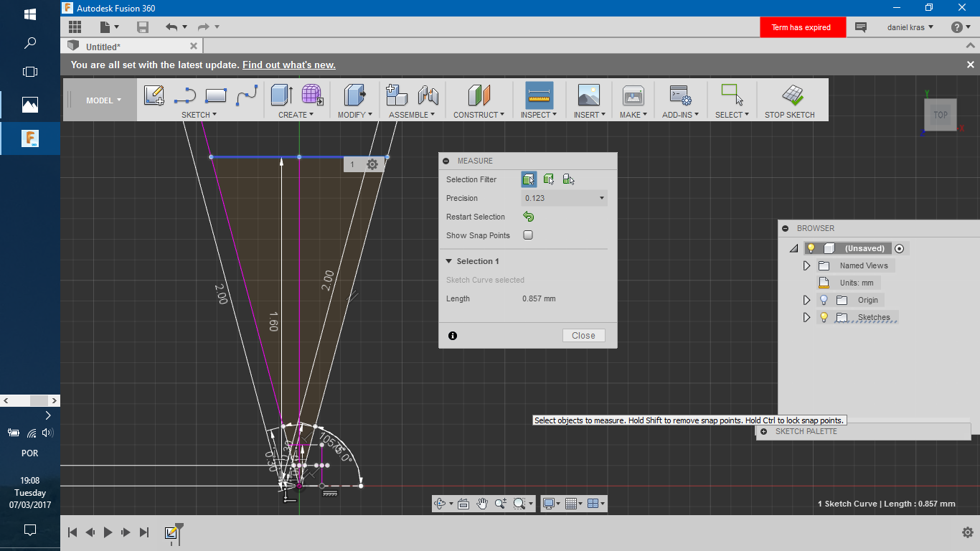Select the Spline sketch tool
Screen dimensions: 980x551
point(247,95)
